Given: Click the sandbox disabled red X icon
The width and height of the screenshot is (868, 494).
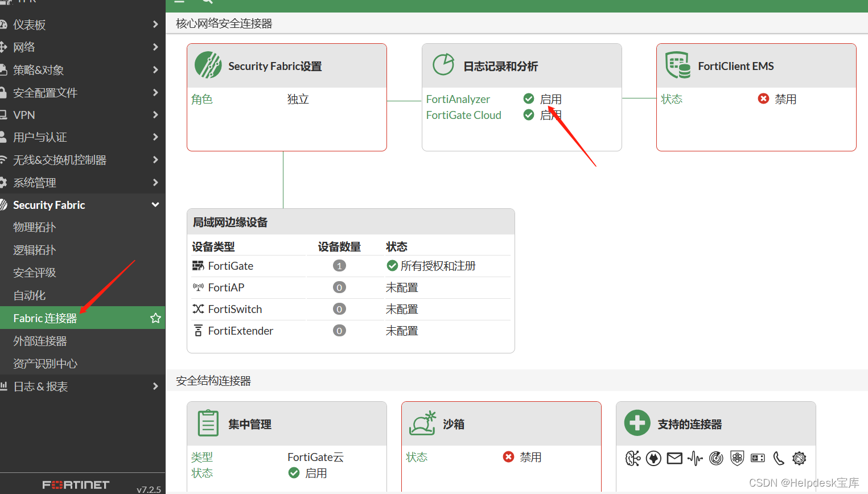Looking at the screenshot, I should (x=508, y=457).
